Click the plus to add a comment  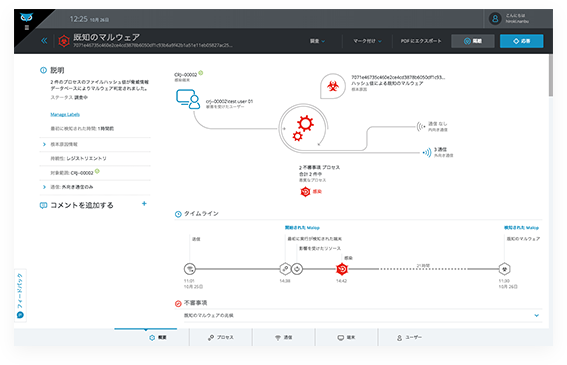144,204
